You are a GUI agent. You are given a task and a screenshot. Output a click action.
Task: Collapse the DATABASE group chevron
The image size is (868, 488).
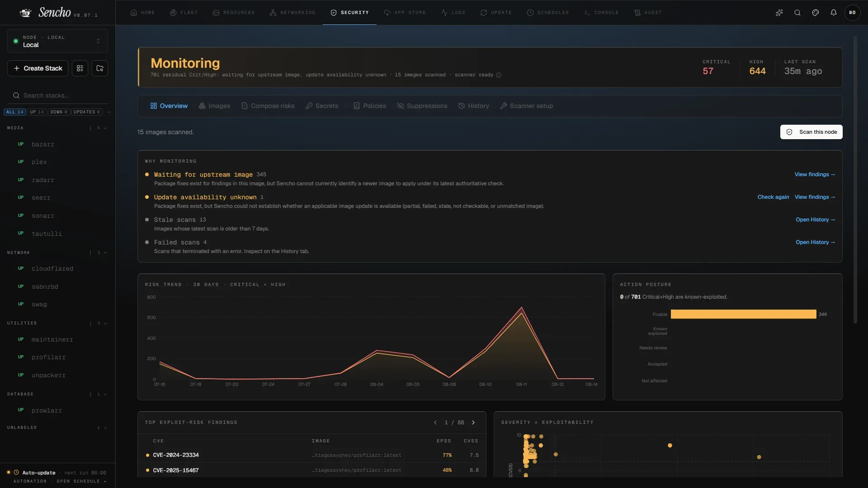click(x=105, y=394)
